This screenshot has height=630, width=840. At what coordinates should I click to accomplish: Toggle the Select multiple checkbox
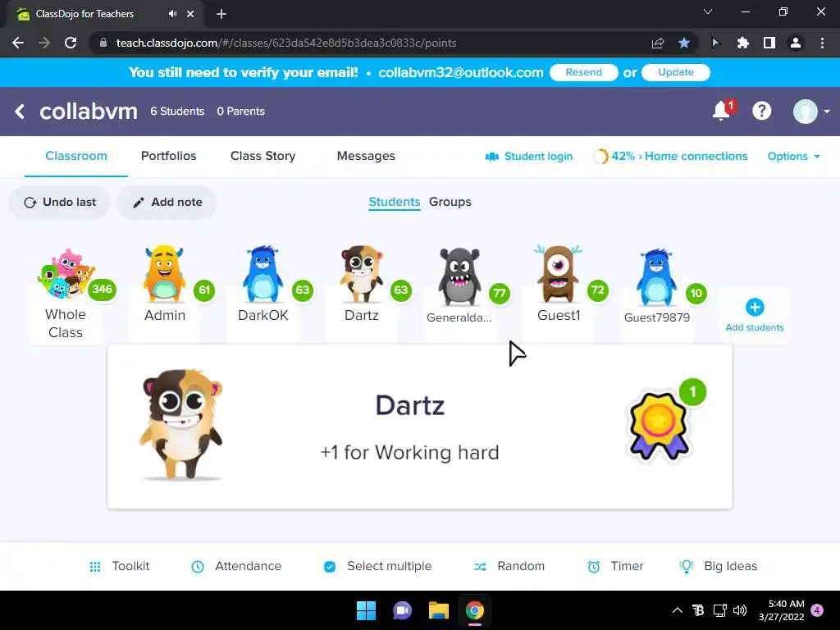pos(330,566)
